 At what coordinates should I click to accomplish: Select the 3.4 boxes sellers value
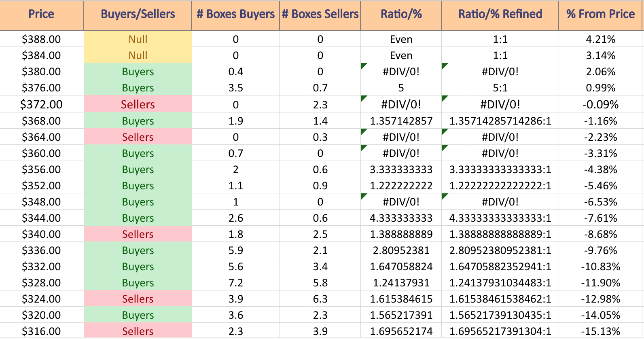[320, 267]
